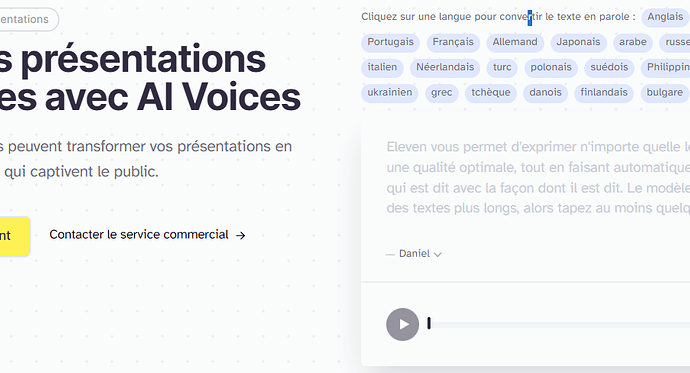Screen dimensions: 690x373
Task: Open Contacter le service commercial link
Action: click(x=147, y=235)
